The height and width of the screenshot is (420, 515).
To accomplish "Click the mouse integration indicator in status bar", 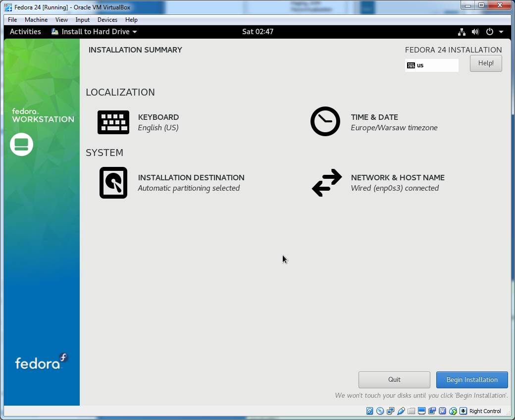I will click(453, 411).
